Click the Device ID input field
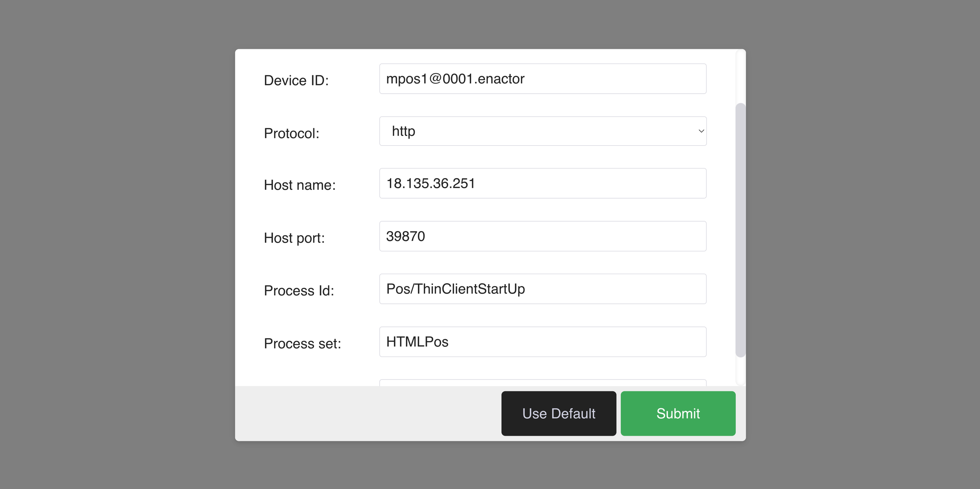 [x=543, y=79]
